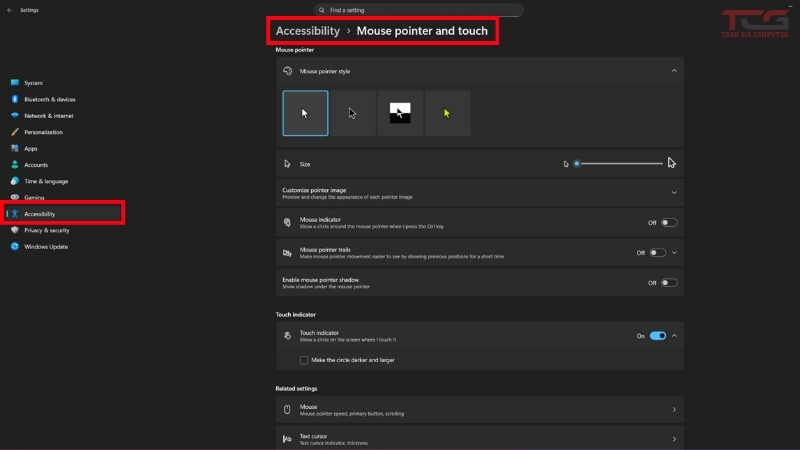
Task: Open the Mouse related settings link
Action: (478, 409)
